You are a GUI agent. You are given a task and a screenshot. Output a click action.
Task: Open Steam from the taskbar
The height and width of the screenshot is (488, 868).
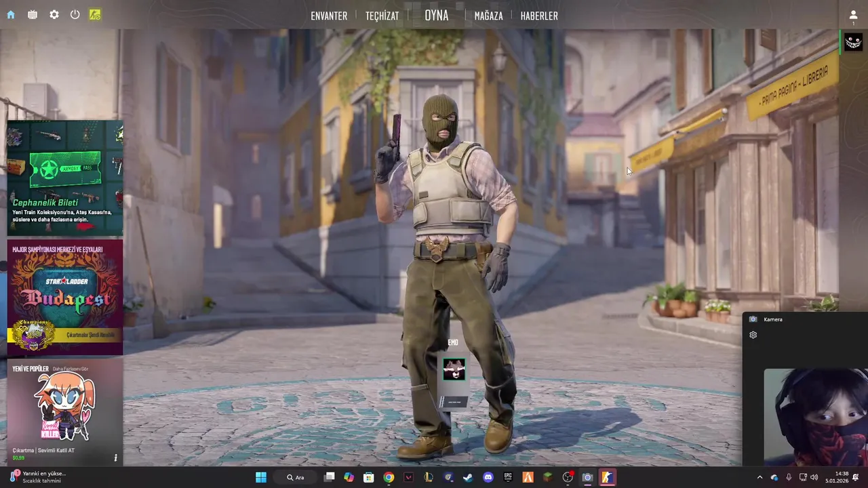pyautogui.click(x=468, y=477)
